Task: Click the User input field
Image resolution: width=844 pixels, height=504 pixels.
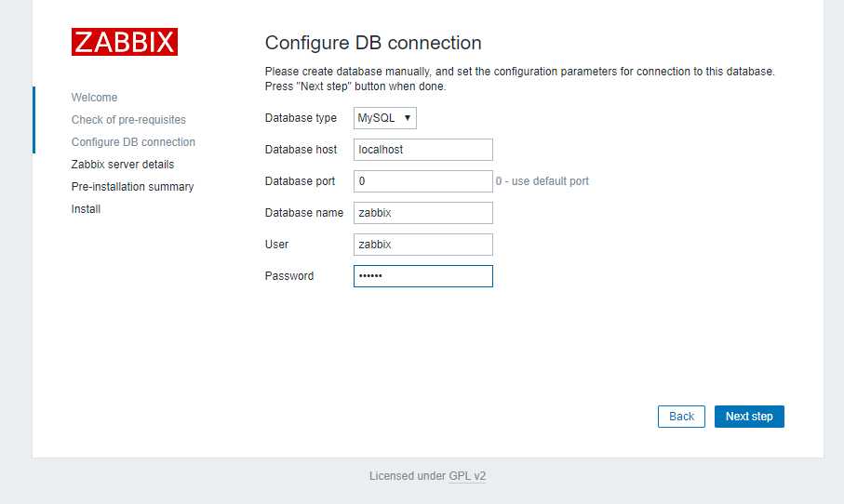Action: click(x=422, y=245)
